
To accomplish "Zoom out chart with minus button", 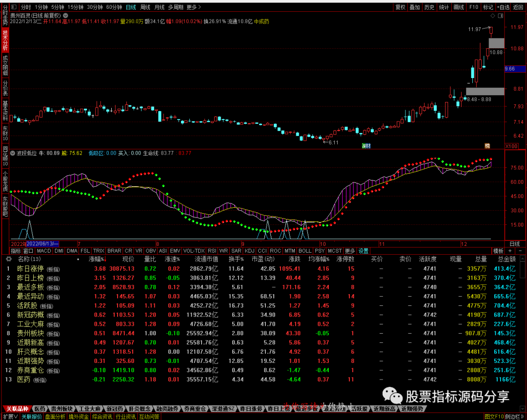I will click(x=520, y=251).
